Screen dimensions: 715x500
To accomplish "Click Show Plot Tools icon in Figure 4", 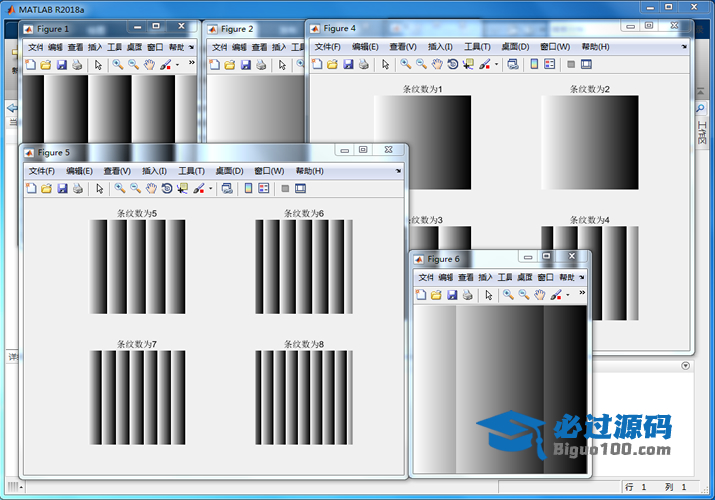I will (x=586, y=64).
